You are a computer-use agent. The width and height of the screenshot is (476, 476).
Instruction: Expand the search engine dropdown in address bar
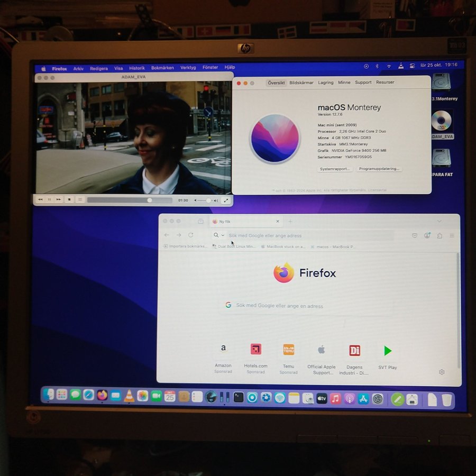coord(219,235)
